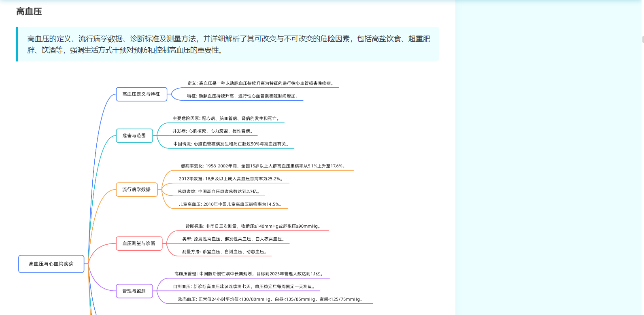Screen dimensions: 644x315
Task: Select the 流行病学数据 branch node
Action: [x=136, y=190]
